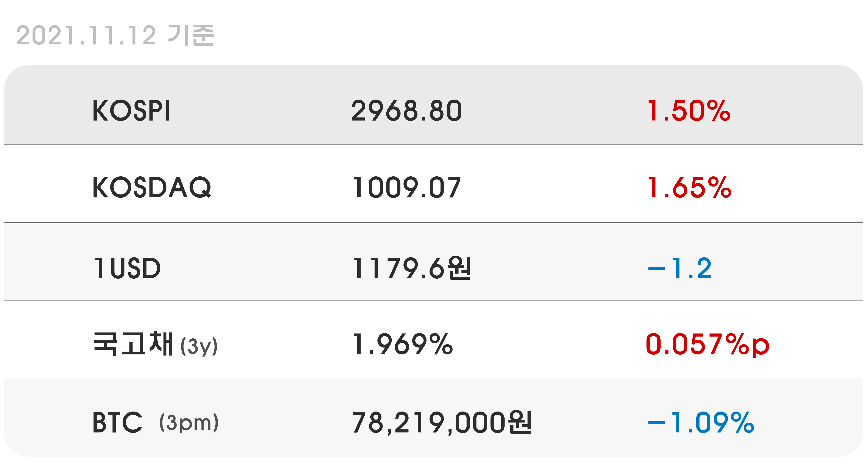The width and height of the screenshot is (868, 466).
Task: Click the KOSDAQ change 1.65%
Action: pyautogui.click(x=689, y=188)
